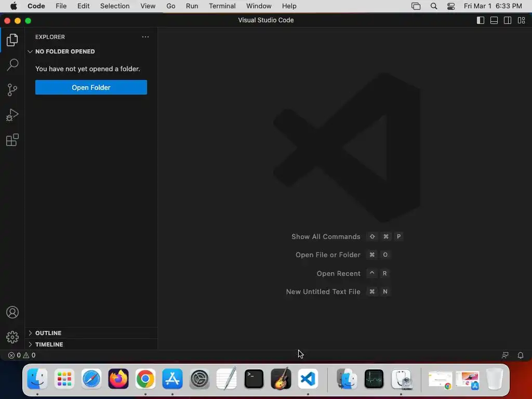Open Control Center in menu bar
This screenshot has width=532, height=399.
click(451, 6)
